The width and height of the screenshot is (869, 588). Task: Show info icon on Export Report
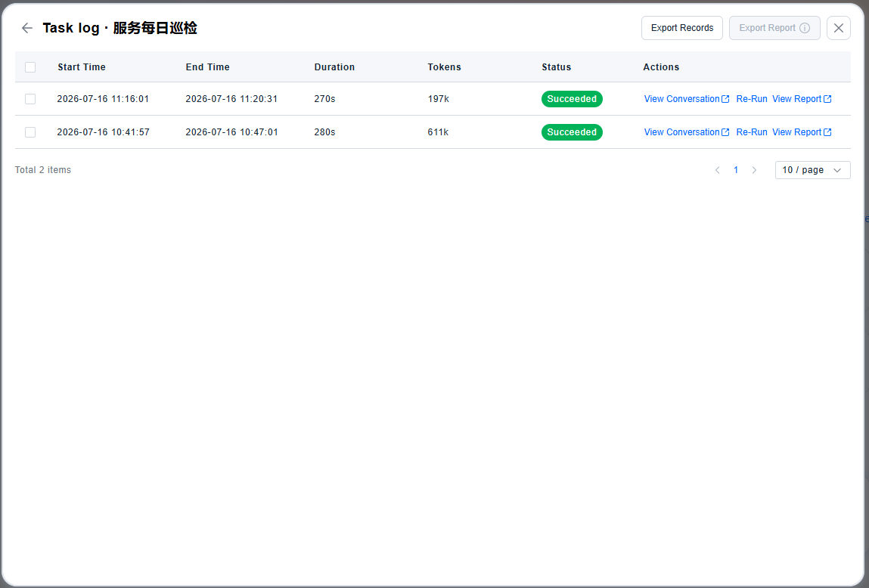tap(805, 28)
